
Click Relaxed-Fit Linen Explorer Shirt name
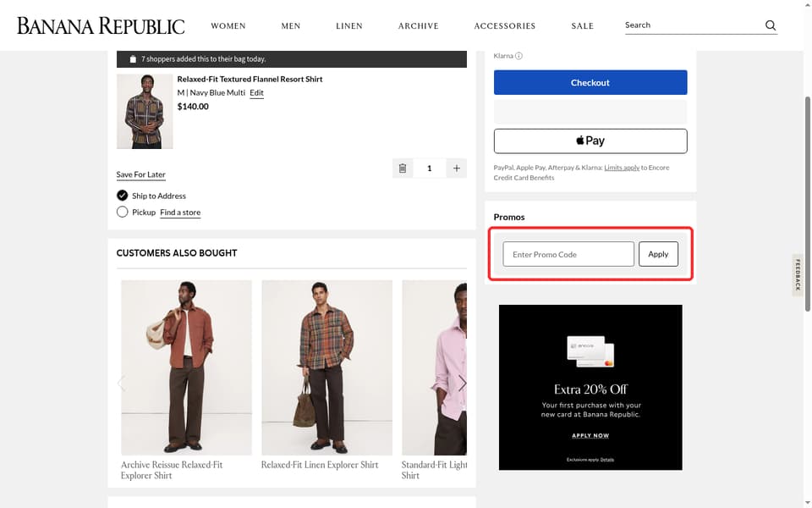pyautogui.click(x=320, y=465)
